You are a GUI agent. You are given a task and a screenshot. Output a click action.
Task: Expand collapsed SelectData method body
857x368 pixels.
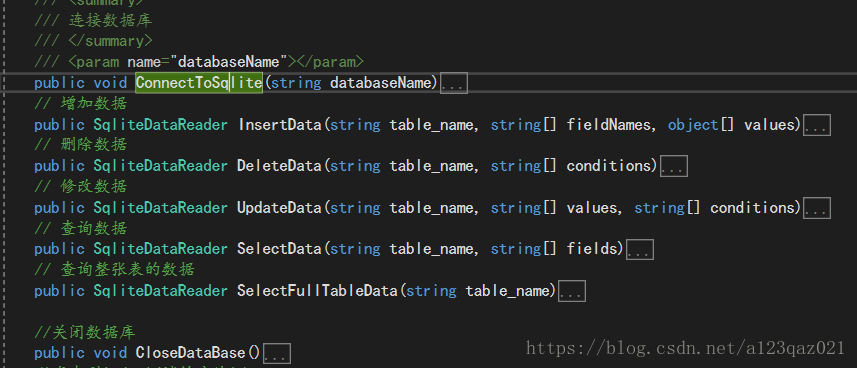click(639, 249)
